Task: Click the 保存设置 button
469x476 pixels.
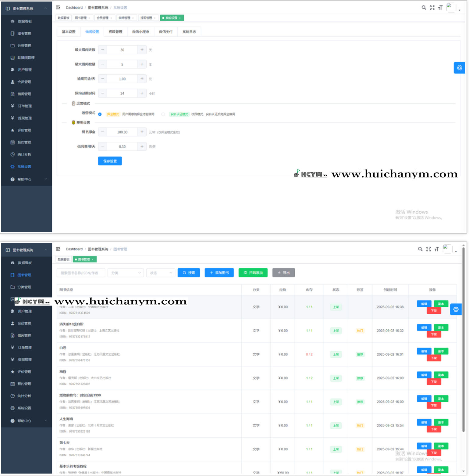Action: pyautogui.click(x=110, y=161)
